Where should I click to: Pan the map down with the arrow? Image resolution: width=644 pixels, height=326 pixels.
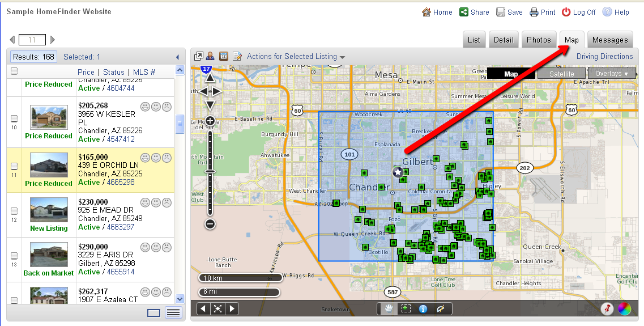point(210,105)
